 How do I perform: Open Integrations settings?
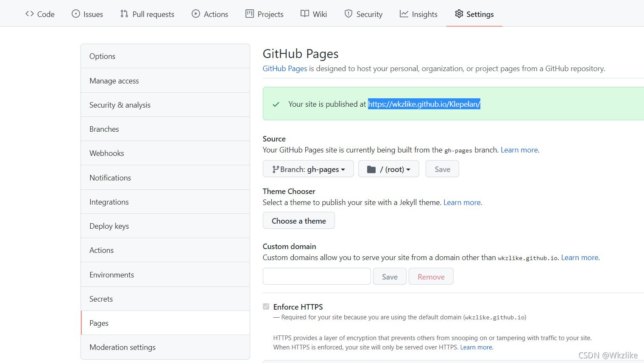(165, 202)
